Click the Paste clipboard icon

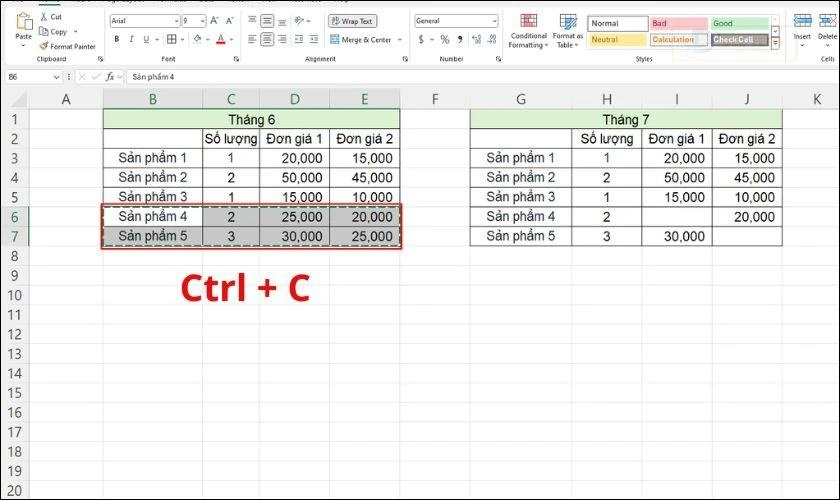[x=23, y=22]
